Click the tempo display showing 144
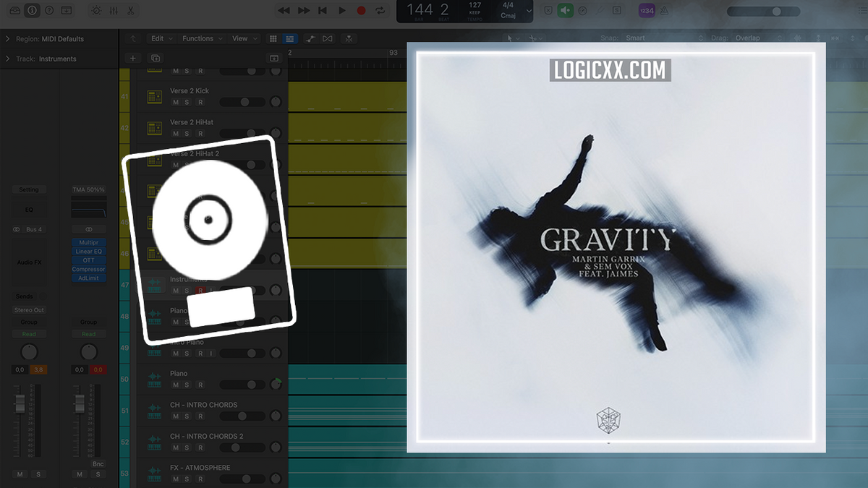 tap(420, 9)
